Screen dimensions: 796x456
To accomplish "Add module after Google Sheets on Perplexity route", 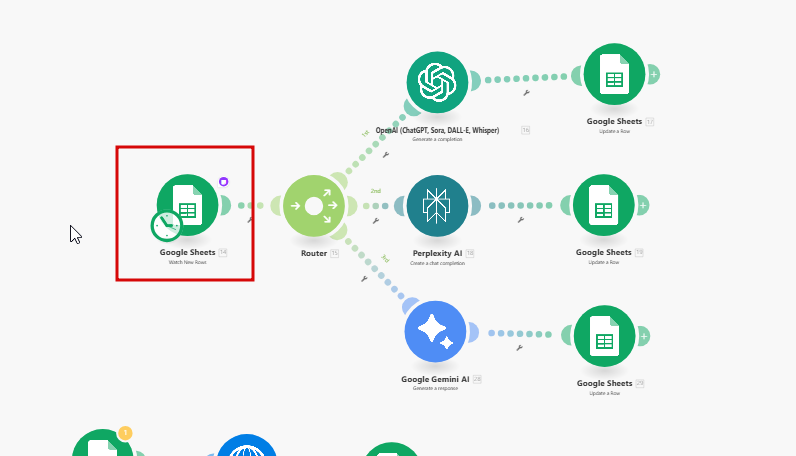I will point(643,205).
